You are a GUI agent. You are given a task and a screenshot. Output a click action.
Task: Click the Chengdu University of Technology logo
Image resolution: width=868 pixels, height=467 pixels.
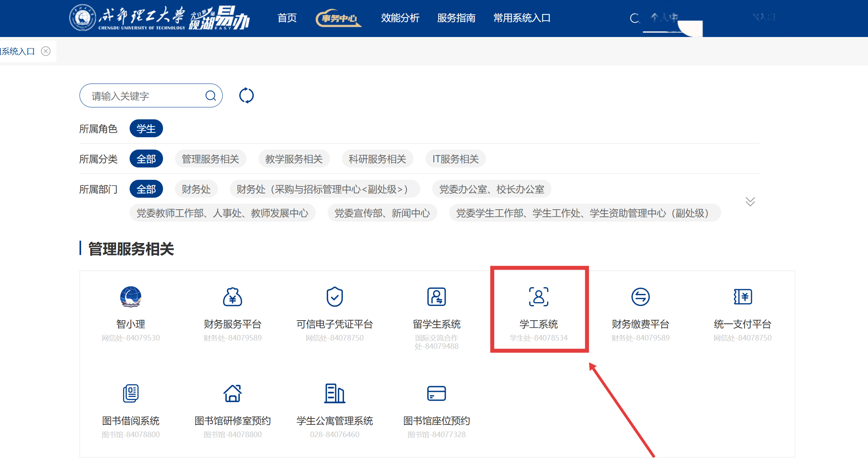pyautogui.click(x=127, y=18)
